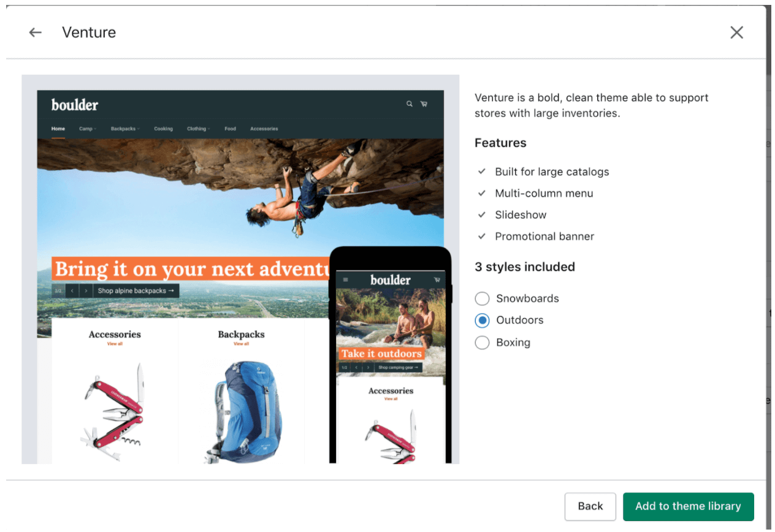
Task: Close the Venture theme dialog
Action: [x=736, y=32]
